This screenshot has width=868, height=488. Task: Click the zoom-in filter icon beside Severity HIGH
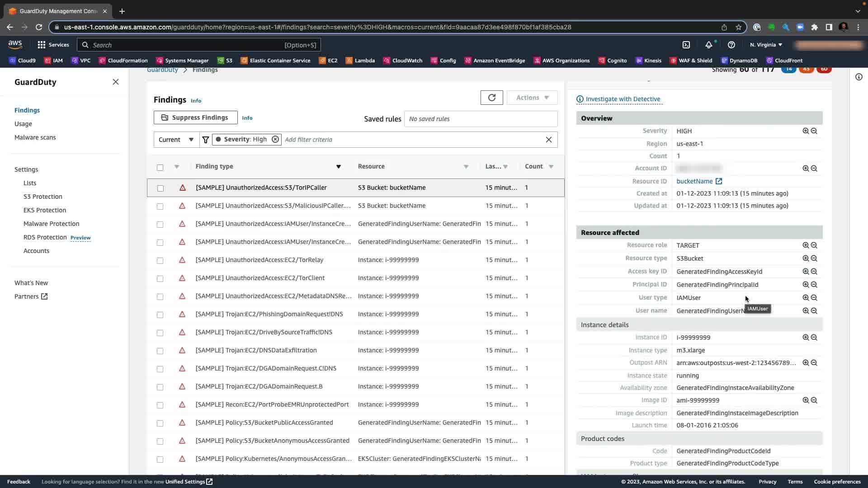point(806,131)
